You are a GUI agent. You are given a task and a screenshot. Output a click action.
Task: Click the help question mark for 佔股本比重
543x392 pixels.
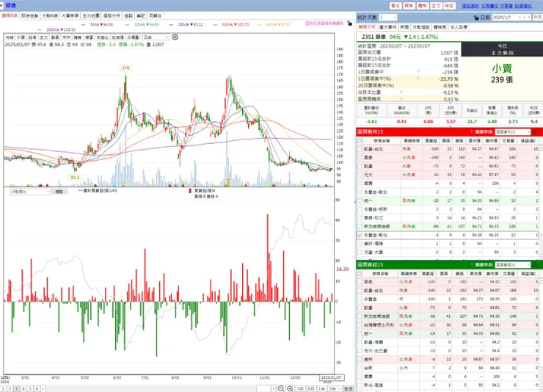(x=401, y=92)
